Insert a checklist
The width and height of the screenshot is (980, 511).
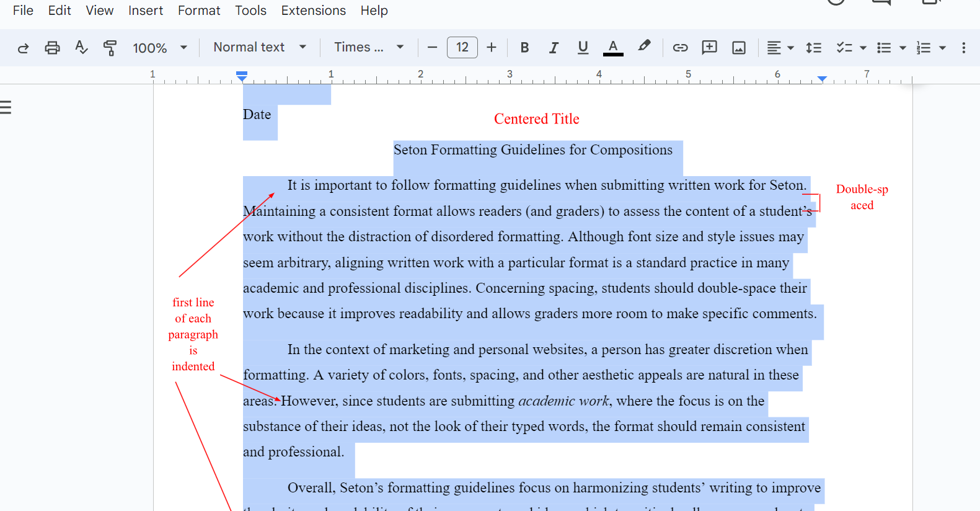click(x=844, y=48)
